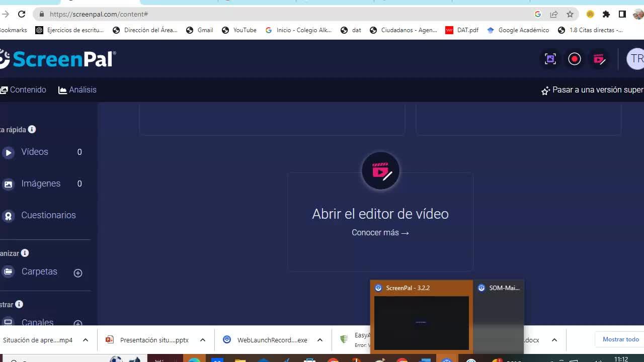Open the YouTube bookmark
The height and width of the screenshot is (362, 644).
[x=239, y=30]
